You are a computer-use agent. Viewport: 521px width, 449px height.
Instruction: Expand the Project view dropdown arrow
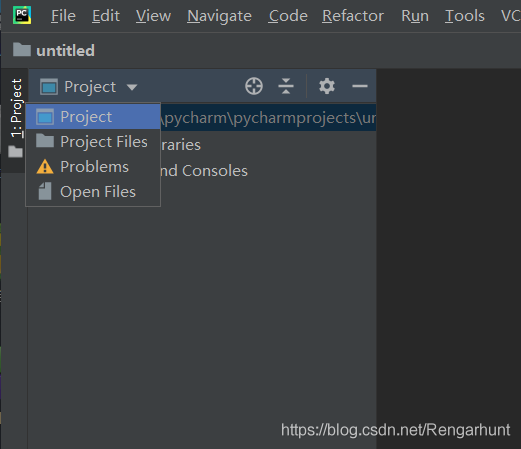[x=132, y=87]
